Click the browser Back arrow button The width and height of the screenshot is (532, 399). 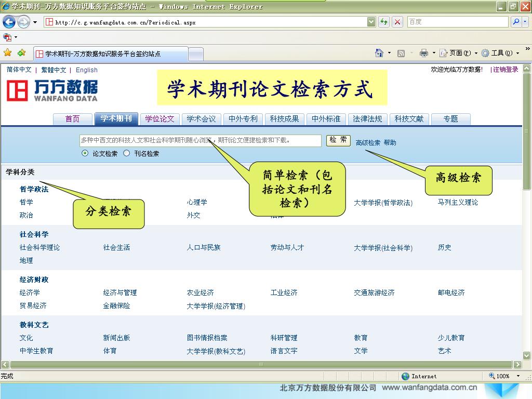[9, 22]
